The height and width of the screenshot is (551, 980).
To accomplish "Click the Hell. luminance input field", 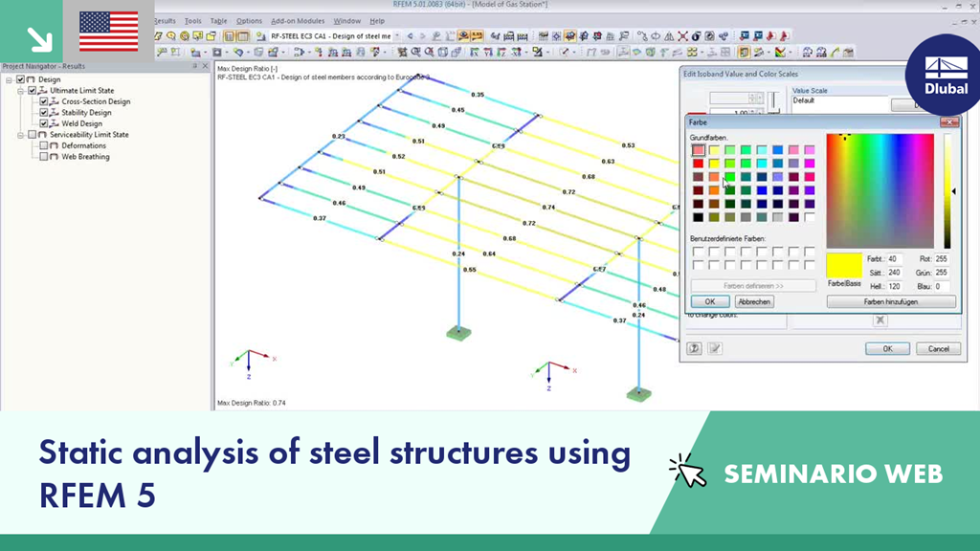I will (x=895, y=286).
